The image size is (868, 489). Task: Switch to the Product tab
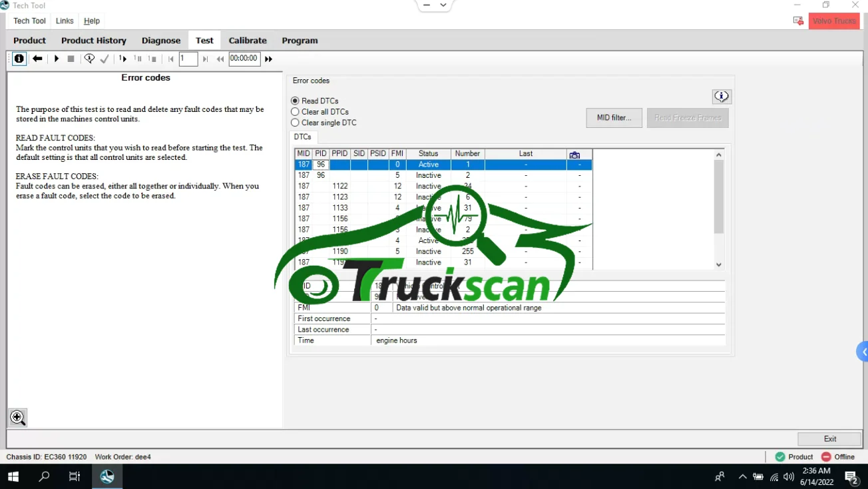(30, 41)
